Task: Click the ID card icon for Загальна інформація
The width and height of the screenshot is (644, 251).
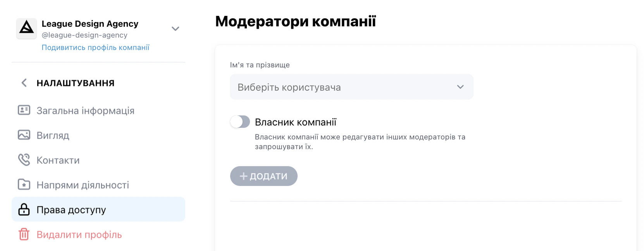Action: coord(24,110)
